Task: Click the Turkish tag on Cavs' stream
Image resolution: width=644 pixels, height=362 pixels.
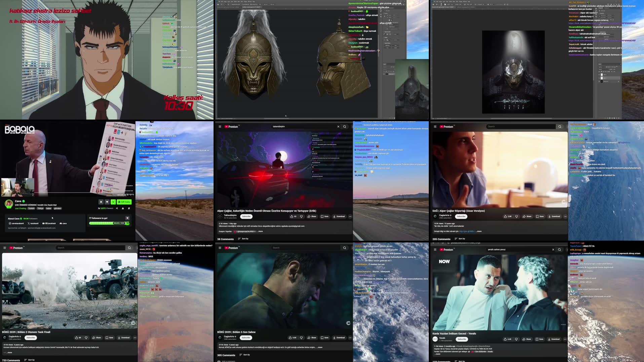Action: [x=31, y=208]
